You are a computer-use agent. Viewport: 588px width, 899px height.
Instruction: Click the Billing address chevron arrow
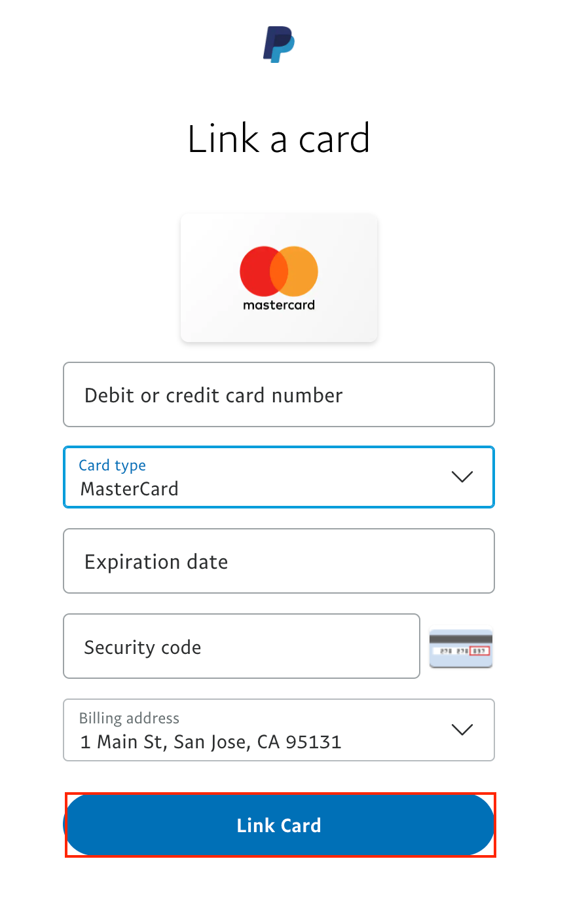[x=462, y=729]
